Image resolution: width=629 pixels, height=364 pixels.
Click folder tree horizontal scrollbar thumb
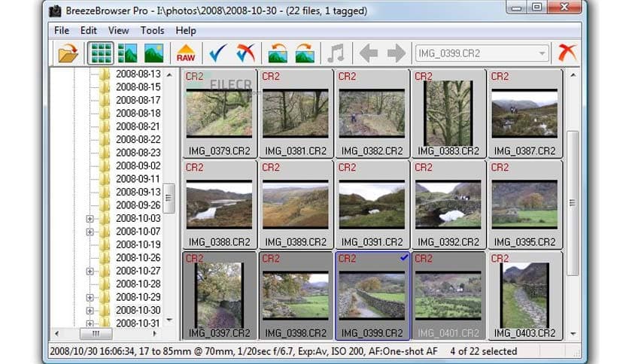[96, 333]
